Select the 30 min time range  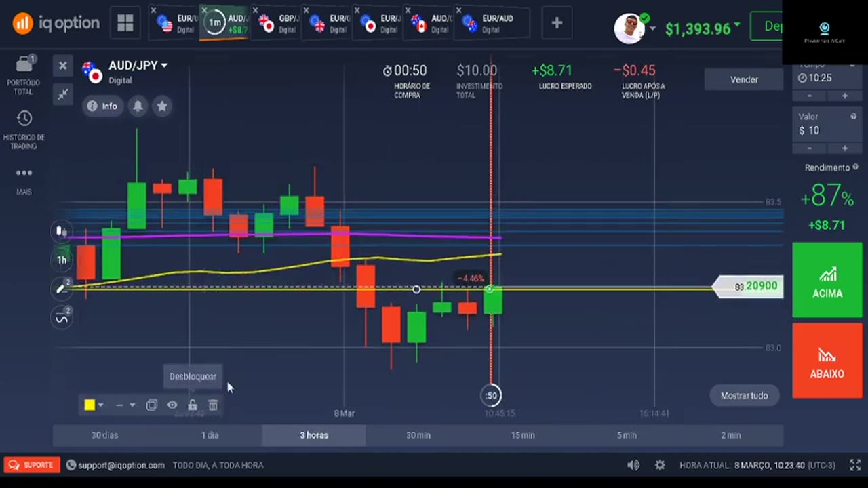[x=418, y=435]
